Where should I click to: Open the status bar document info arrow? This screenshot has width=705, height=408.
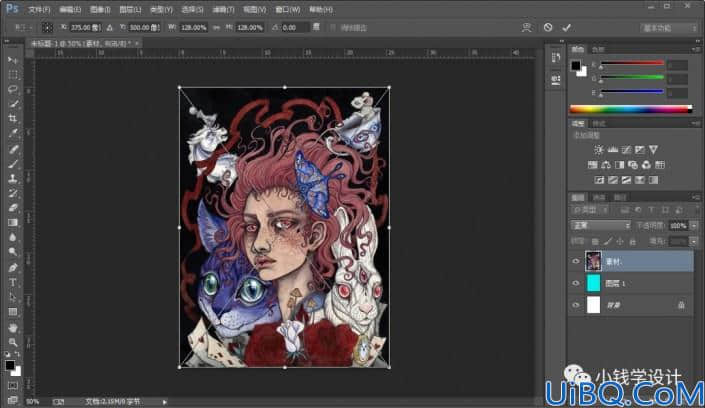tap(165, 402)
